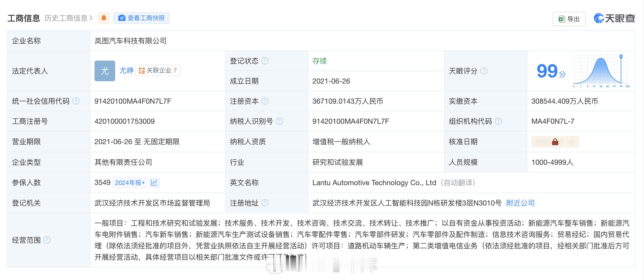Select 2021-06-26 至 无固定期限 value
644x280 pixels.
pos(137,142)
